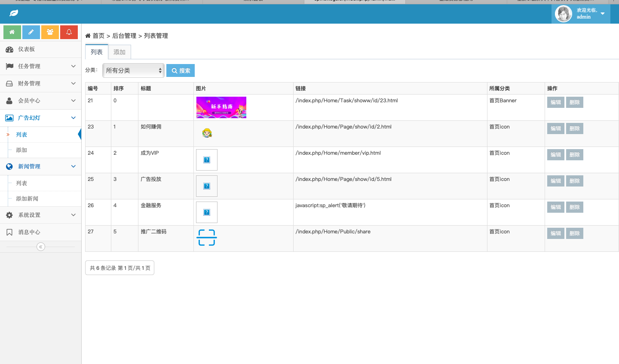Open the 所有分类 category dropdown
619x364 pixels.
coord(133,70)
